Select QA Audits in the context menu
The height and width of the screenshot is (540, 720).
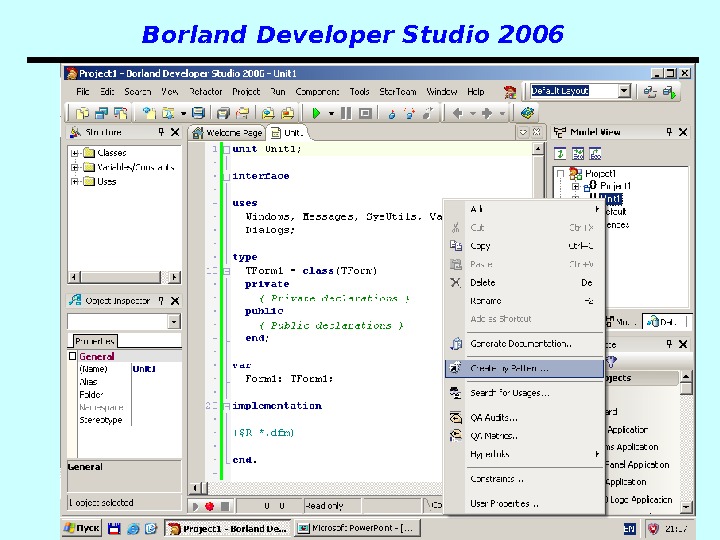[x=524, y=418]
